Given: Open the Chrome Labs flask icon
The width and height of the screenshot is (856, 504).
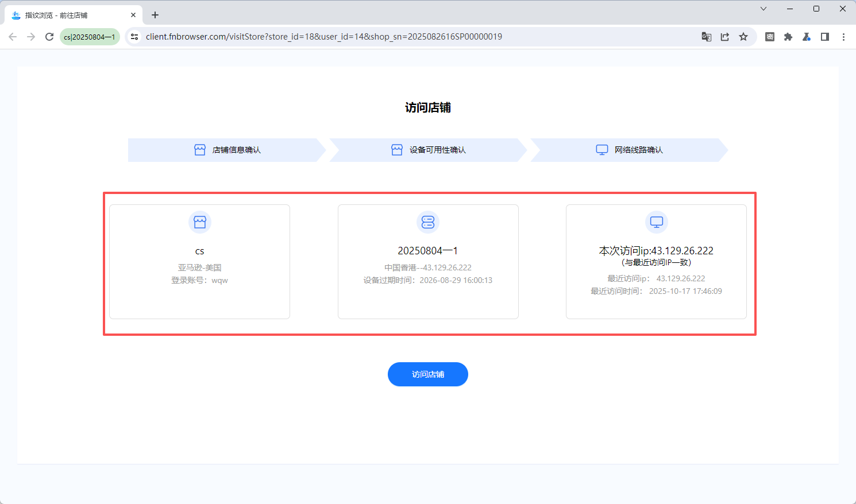Looking at the screenshot, I should (807, 37).
